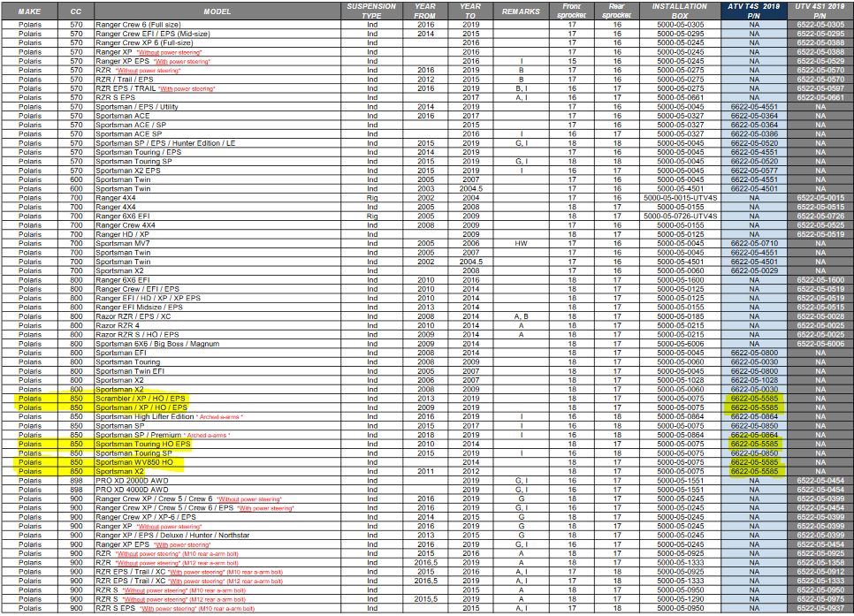The image size is (854, 616).
Task: Select ATV part number 6622-05-0577
Action: tap(754, 171)
